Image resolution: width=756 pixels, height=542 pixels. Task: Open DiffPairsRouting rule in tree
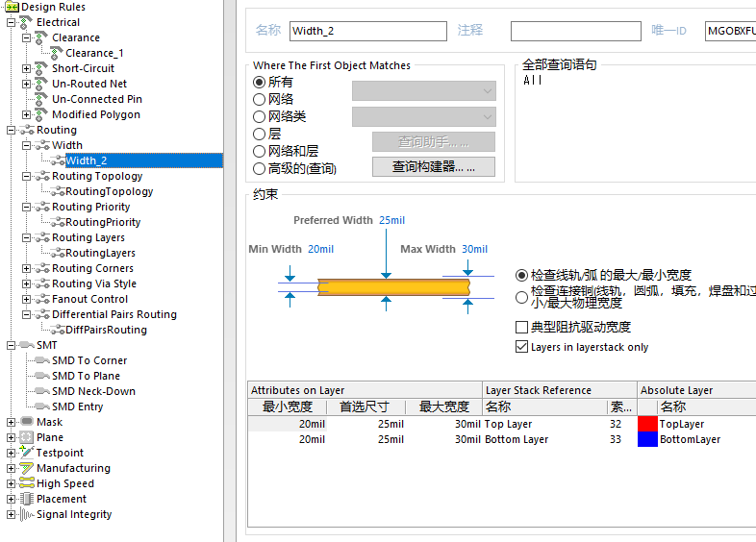point(106,330)
